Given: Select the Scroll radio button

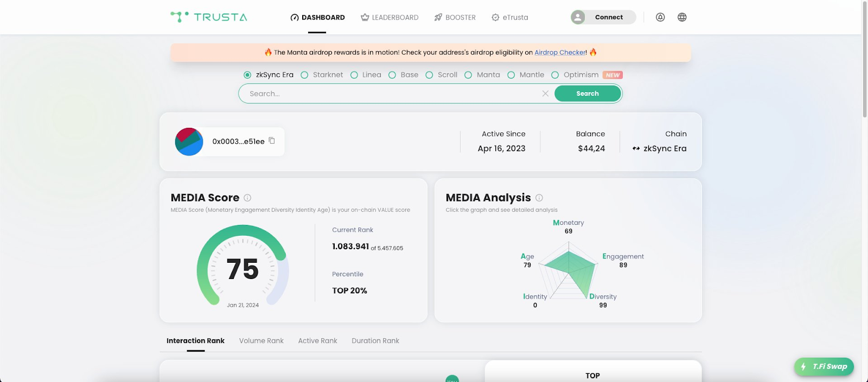Looking at the screenshot, I should pos(429,75).
